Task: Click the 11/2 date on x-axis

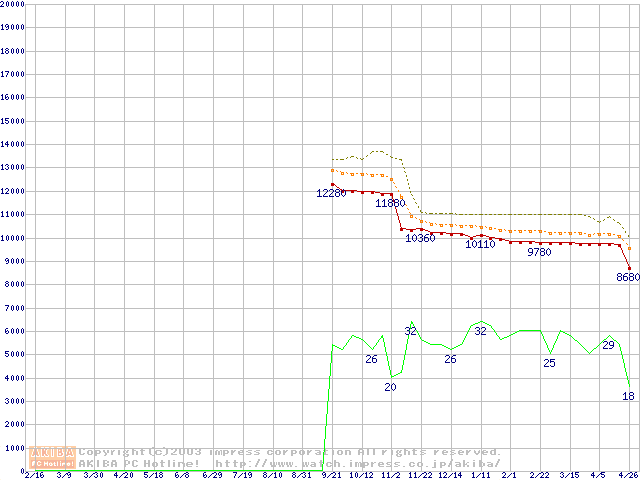Action: pos(391,474)
